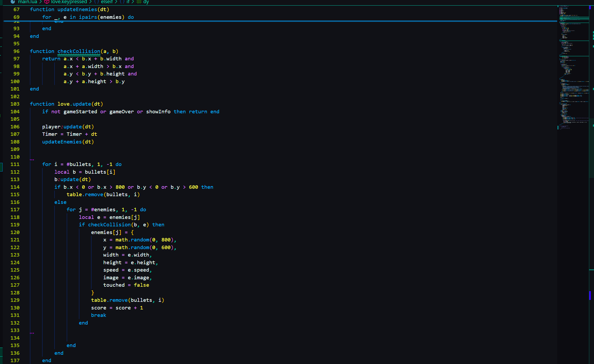Click the 'break' keyword on line 131

pyautogui.click(x=99, y=315)
